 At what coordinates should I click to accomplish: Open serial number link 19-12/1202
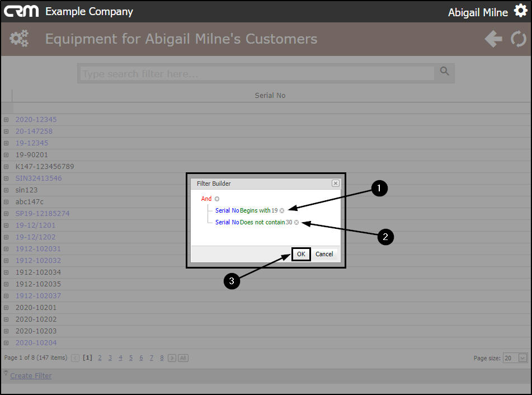(x=35, y=237)
